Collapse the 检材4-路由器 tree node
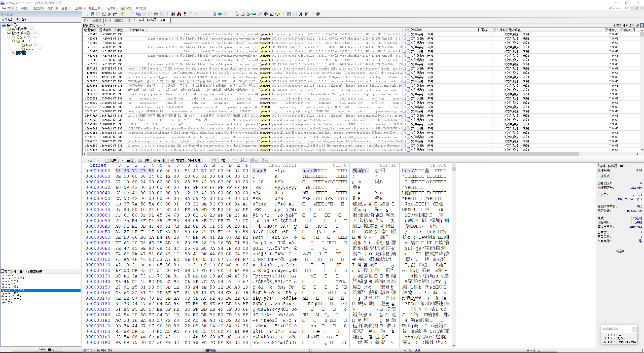The height and width of the screenshot is (353, 644). pyautogui.click(x=4, y=33)
